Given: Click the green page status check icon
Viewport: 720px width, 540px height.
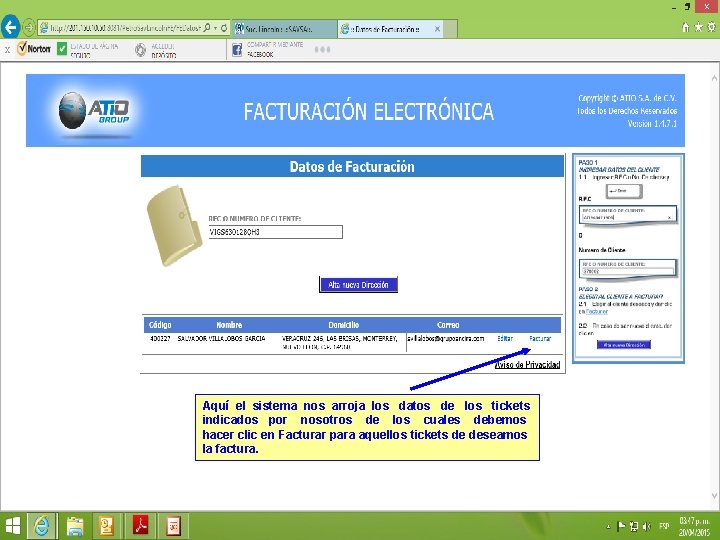Looking at the screenshot, I should 62,49.
